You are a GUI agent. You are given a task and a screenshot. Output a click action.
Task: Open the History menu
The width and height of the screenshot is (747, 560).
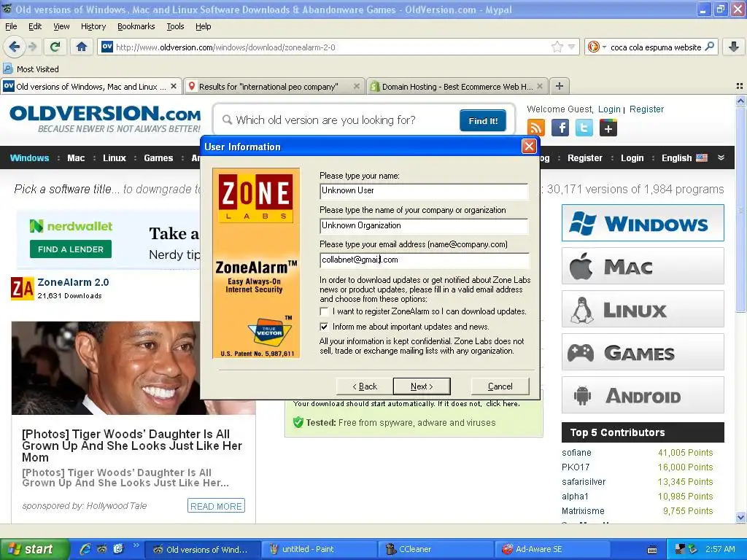point(93,26)
